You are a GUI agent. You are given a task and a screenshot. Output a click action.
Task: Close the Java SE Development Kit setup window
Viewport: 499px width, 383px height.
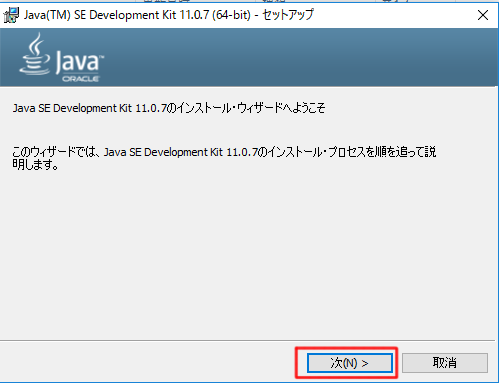point(483,15)
